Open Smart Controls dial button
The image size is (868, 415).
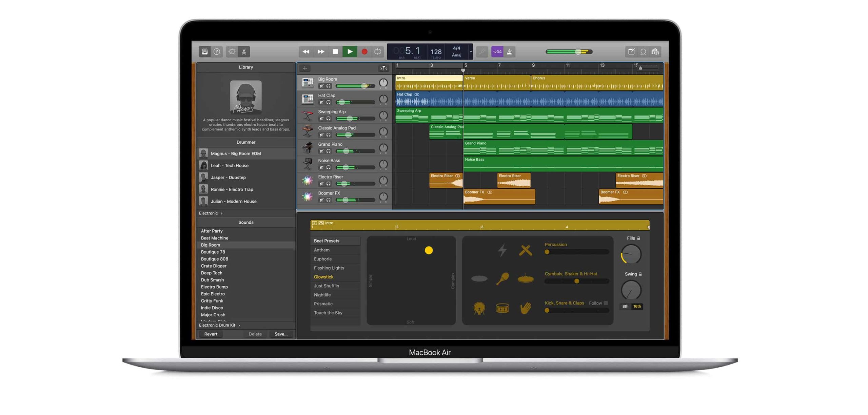coord(232,51)
